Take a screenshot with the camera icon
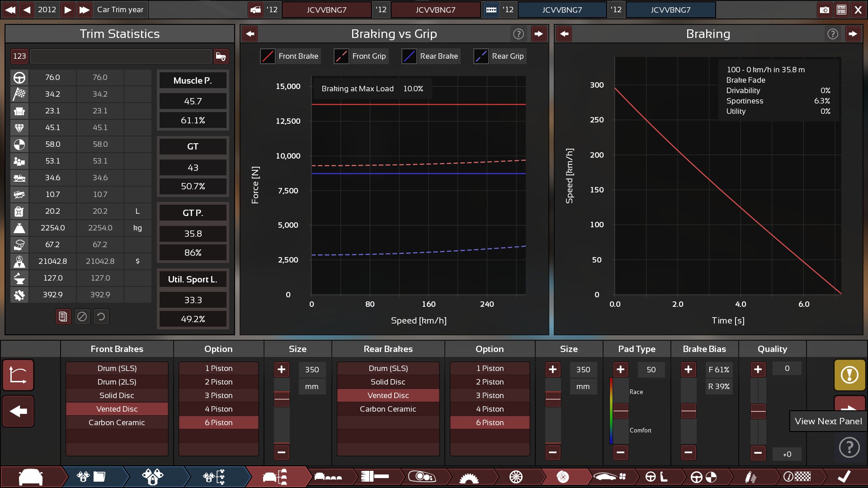 (825, 9)
